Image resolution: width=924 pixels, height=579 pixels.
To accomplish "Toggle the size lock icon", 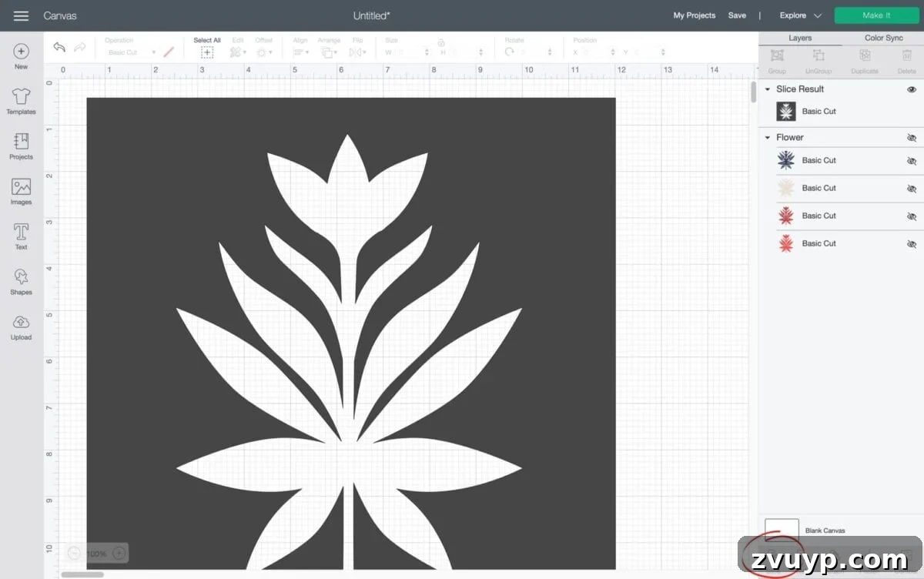I will 440,43.
